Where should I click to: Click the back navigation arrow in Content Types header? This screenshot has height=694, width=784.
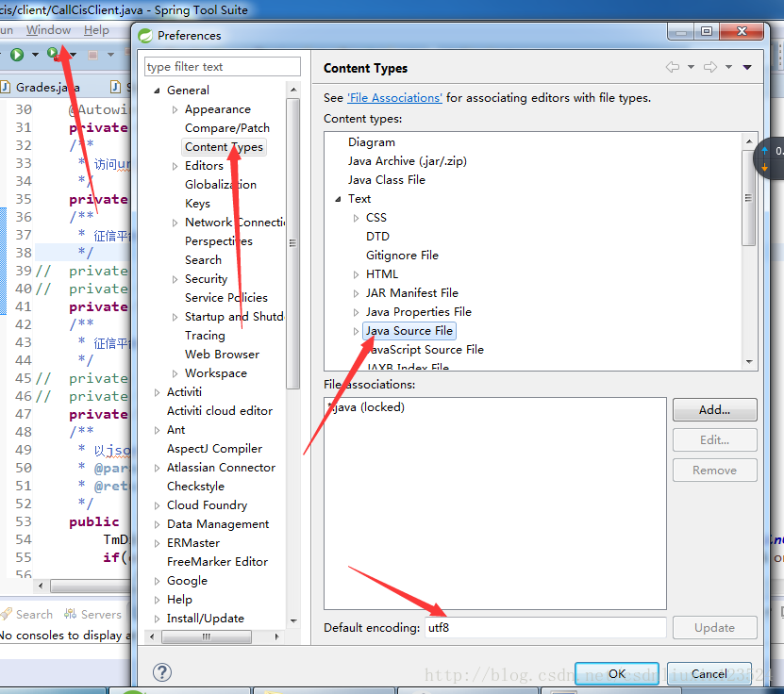[x=673, y=67]
